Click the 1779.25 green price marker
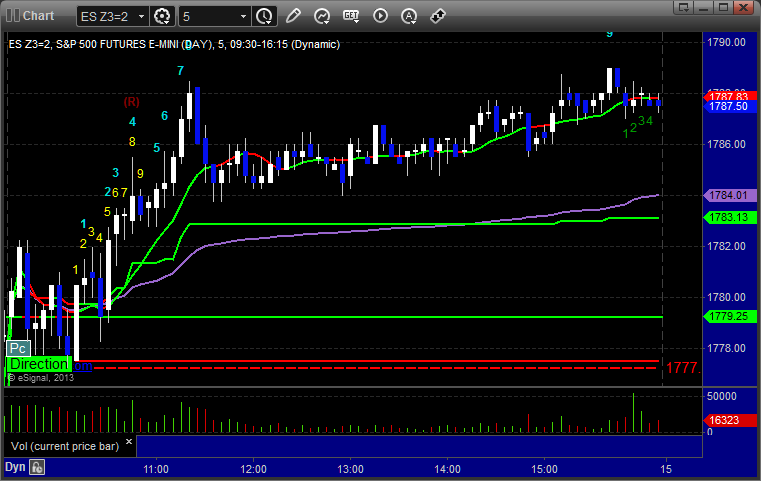The height and width of the screenshot is (481, 761). pyautogui.click(x=729, y=316)
